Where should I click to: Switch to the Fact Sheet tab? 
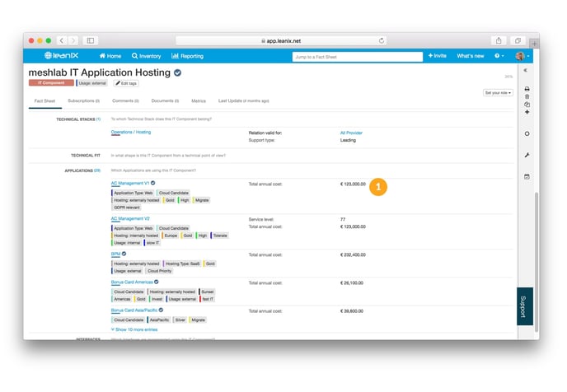tap(45, 100)
